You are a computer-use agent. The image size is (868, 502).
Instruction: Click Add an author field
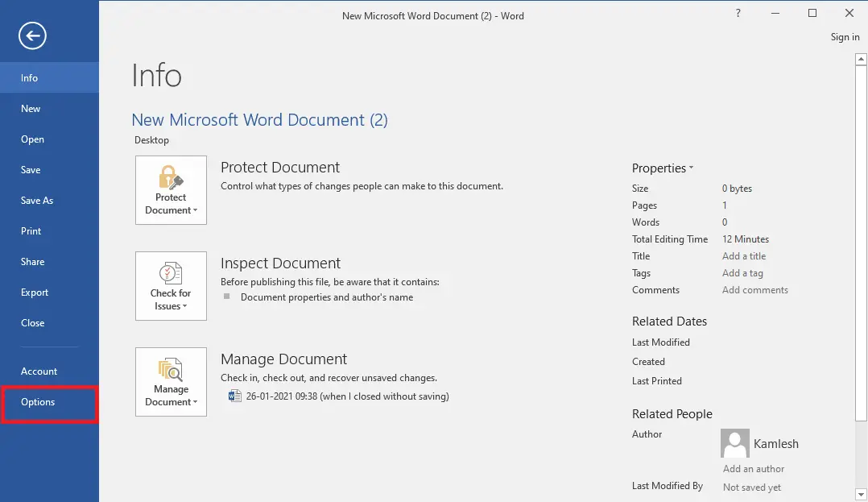click(754, 469)
